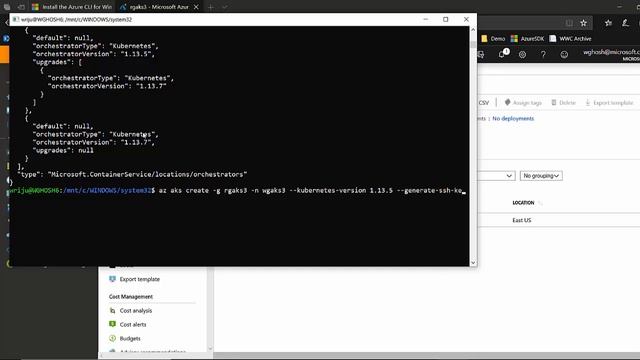Click orchestratorVersion "1.13.5" text in terminal
Viewport: 640px width, 360px height.
coord(93,54)
